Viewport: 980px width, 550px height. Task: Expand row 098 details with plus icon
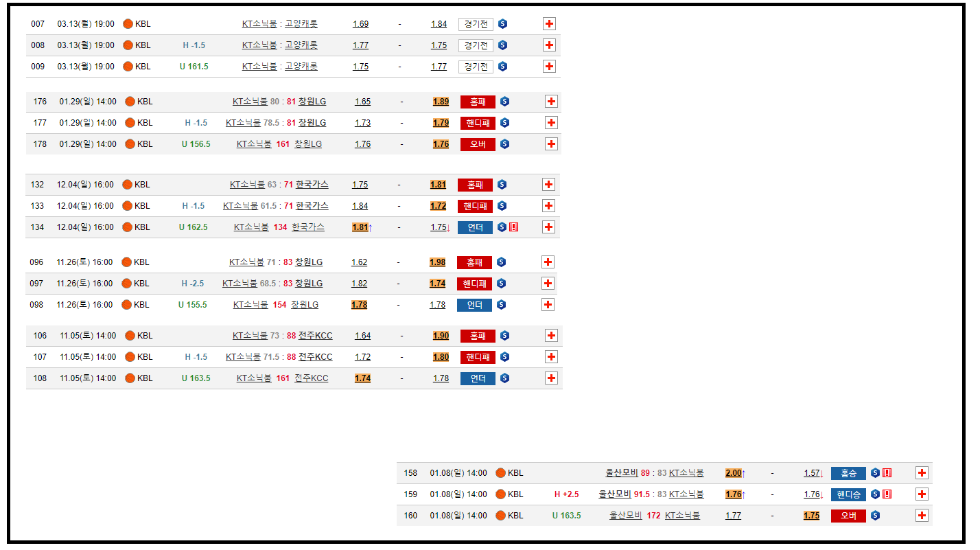(548, 305)
